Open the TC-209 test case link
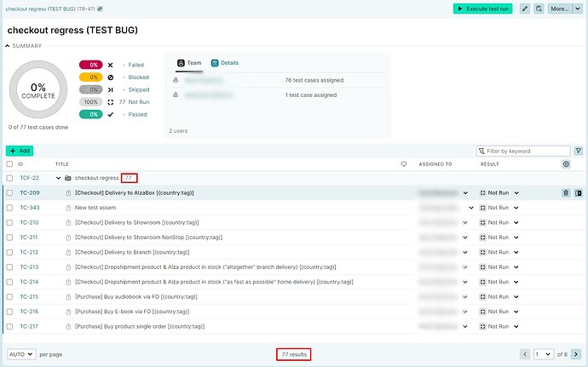This screenshot has height=367, width=588. 30,192
